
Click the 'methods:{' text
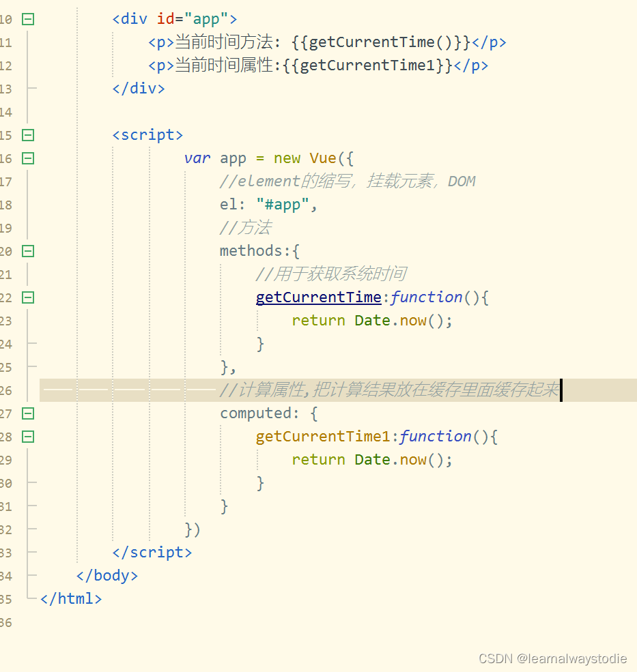259,251
